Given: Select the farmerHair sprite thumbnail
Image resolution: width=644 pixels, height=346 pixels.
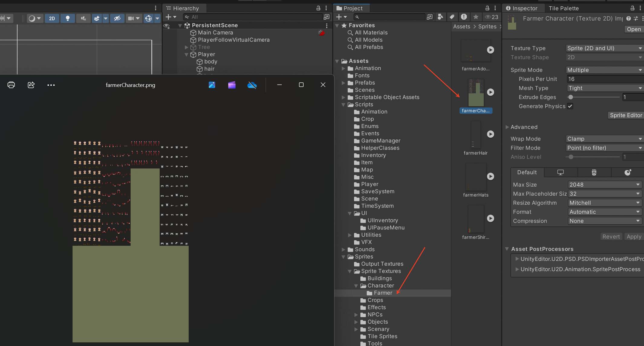Looking at the screenshot, I should click(x=476, y=135).
